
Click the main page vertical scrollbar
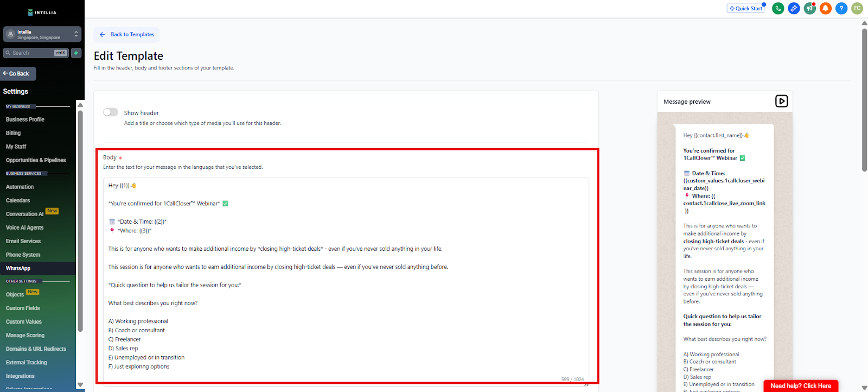(x=864, y=100)
